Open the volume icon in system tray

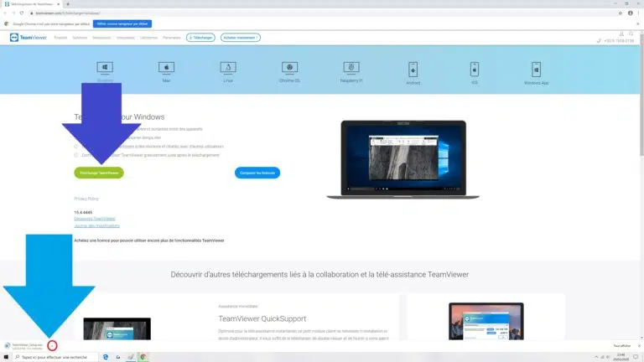click(608, 357)
